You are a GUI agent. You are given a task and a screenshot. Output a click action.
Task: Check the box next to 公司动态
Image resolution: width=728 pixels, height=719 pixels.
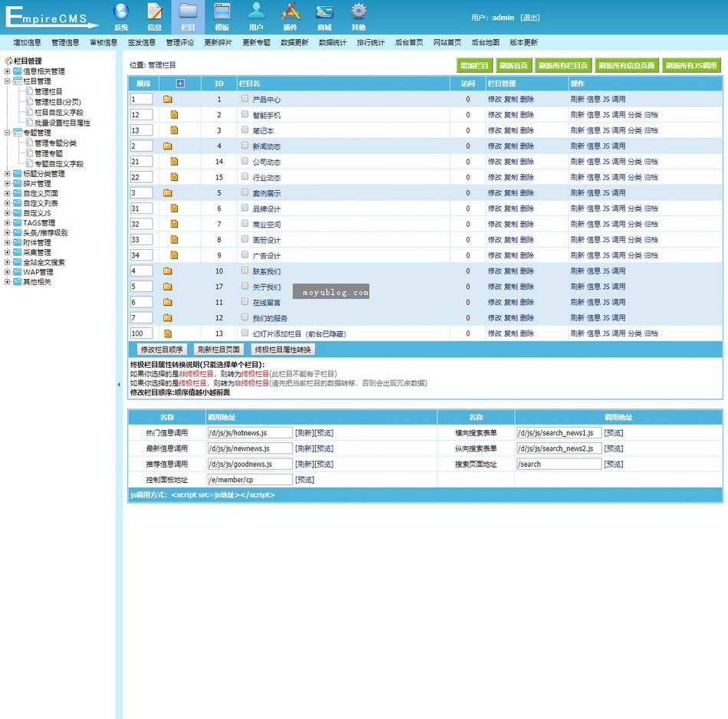tap(244, 161)
